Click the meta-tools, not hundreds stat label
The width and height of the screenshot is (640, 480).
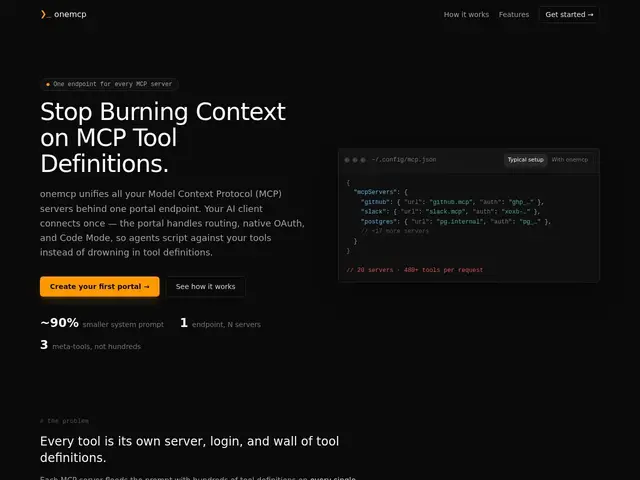click(x=96, y=347)
